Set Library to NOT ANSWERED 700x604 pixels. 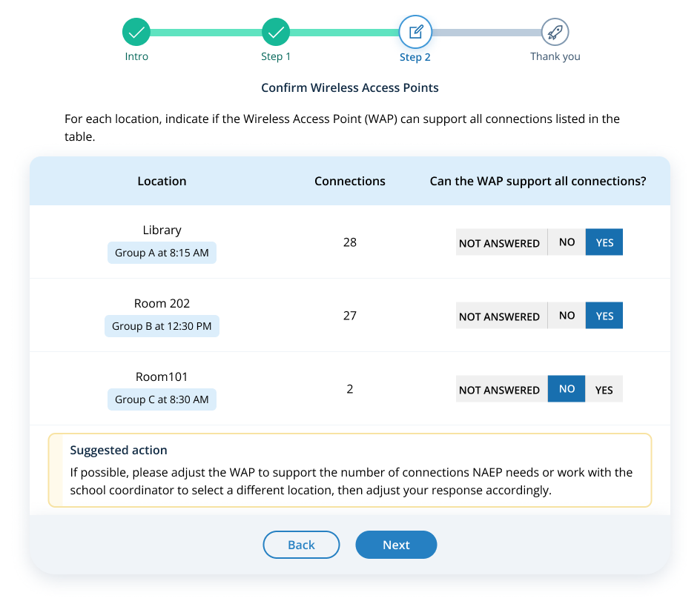pos(500,243)
